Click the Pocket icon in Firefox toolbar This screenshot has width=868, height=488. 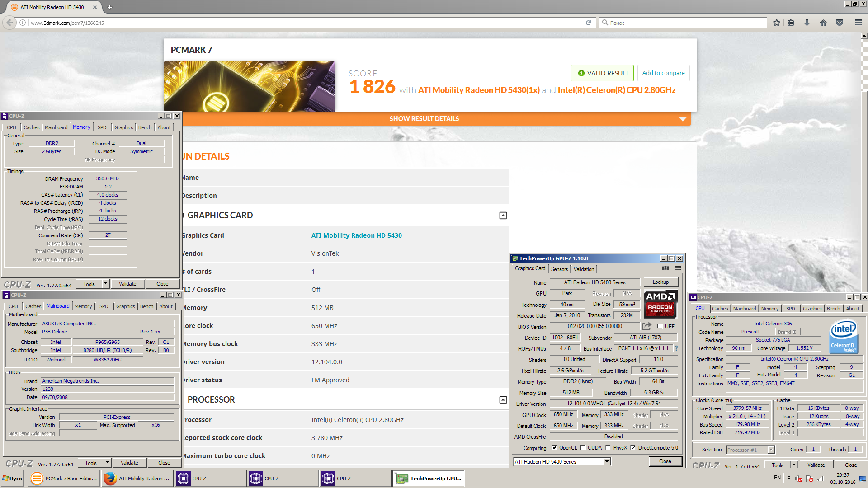tap(840, 23)
